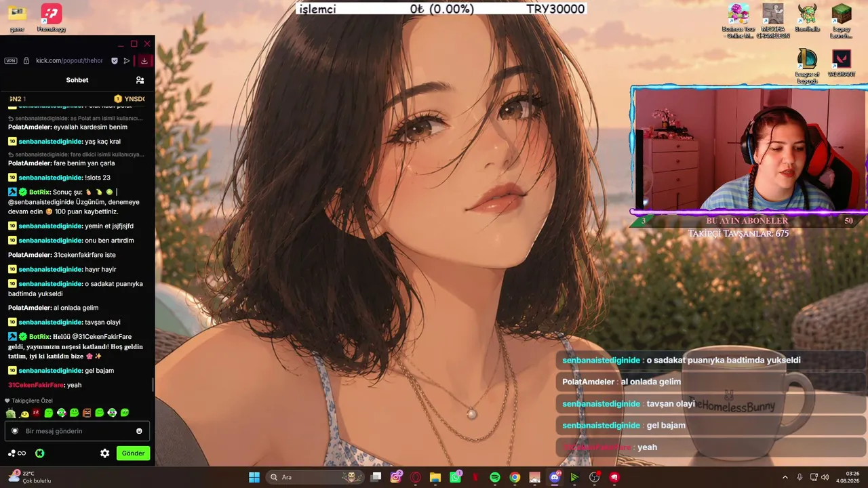
Task: Open Legacy Launcher Minecraft shortcut
Action: tap(842, 21)
